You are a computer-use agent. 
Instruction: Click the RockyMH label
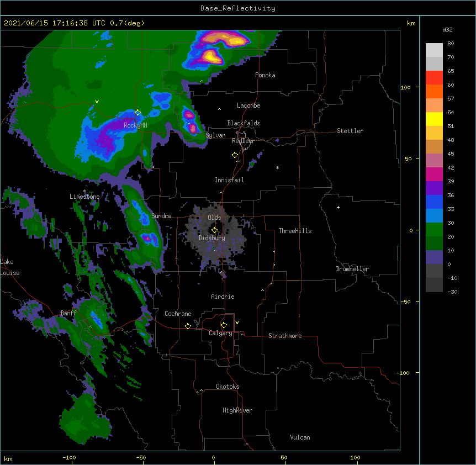135,125
